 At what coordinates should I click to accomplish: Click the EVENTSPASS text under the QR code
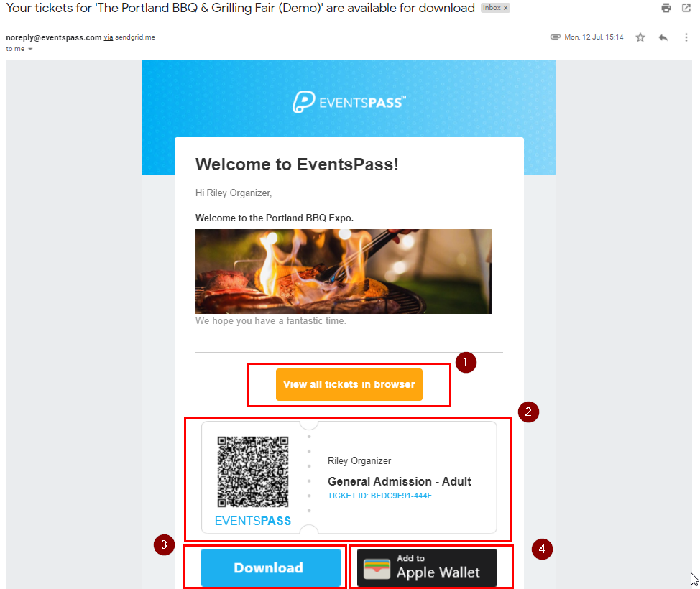253,521
